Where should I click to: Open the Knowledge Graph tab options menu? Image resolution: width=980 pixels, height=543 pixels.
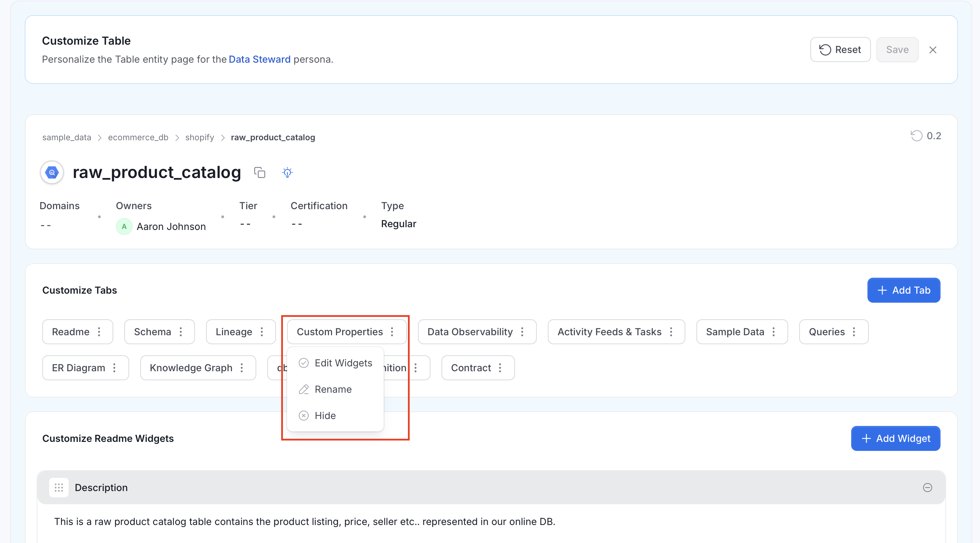tap(242, 367)
